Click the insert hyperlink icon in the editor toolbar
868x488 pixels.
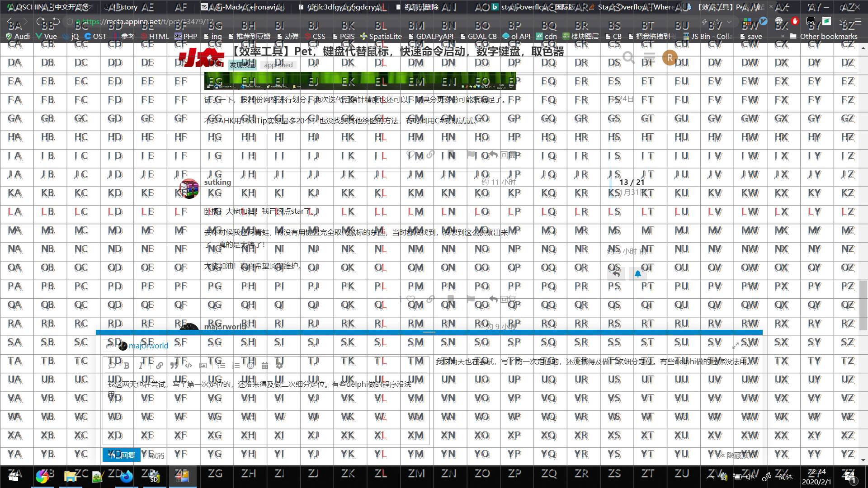pyautogui.click(x=160, y=366)
